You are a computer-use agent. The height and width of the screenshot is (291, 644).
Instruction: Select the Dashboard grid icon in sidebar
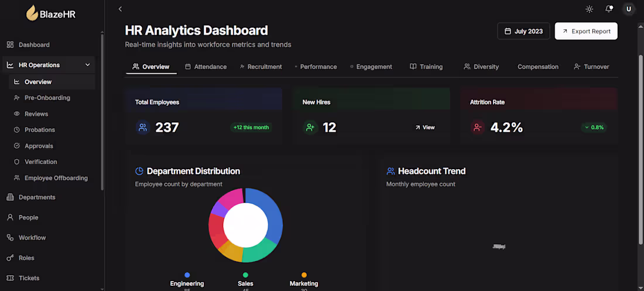tap(11, 45)
